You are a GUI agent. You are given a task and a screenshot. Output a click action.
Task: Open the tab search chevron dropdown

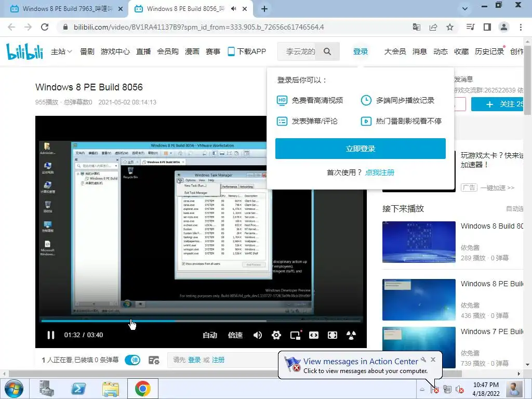465,9
